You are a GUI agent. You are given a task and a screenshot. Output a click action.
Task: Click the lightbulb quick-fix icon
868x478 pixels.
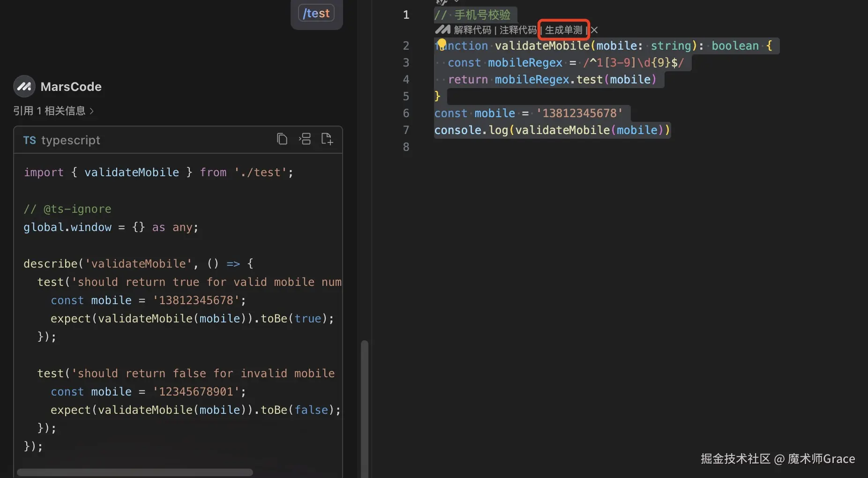pyautogui.click(x=441, y=45)
